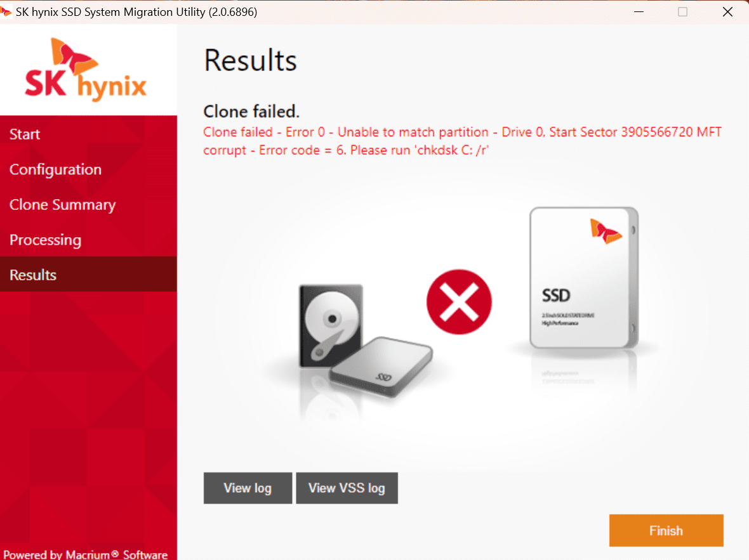Click the title bar application icon
The image size is (749, 560).
coord(6,11)
